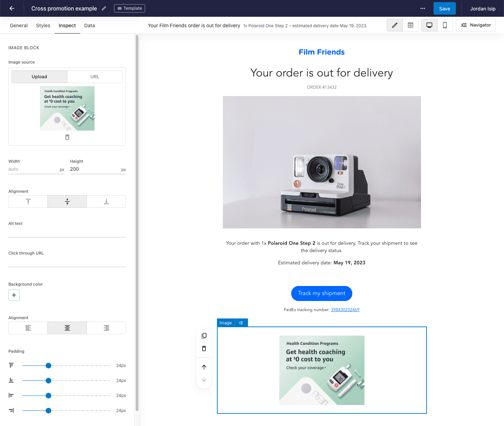The image size is (504, 426).
Task: Click the uploaded image thumbnail in sidebar
Action: (67, 108)
